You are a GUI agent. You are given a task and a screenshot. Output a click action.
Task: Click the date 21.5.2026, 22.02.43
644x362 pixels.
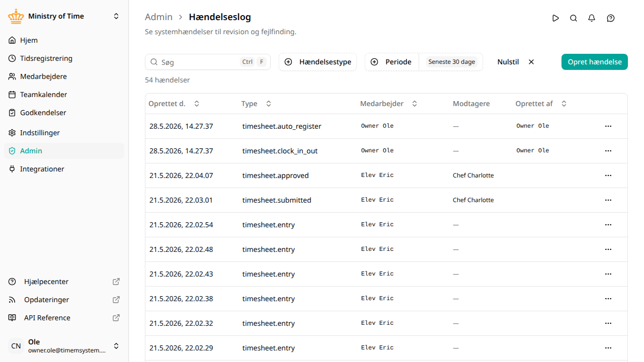tap(181, 274)
